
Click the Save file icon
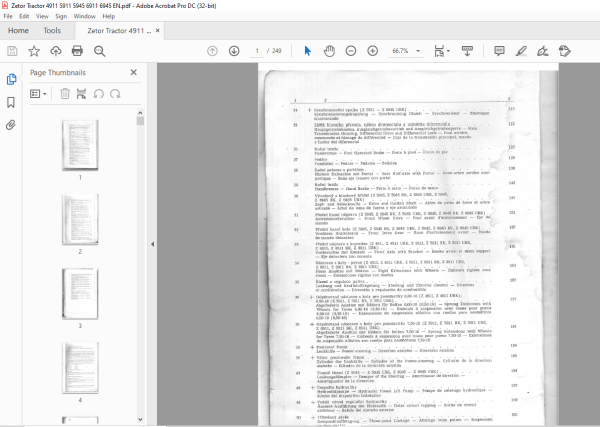[x=12, y=51]
